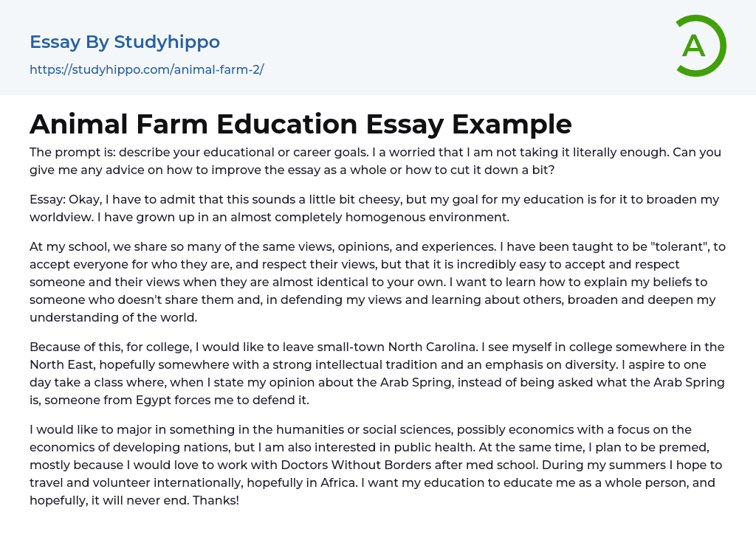Click the paragraph beginning "Because of this"
Screen dimensions: 756x551
point(377,373)
